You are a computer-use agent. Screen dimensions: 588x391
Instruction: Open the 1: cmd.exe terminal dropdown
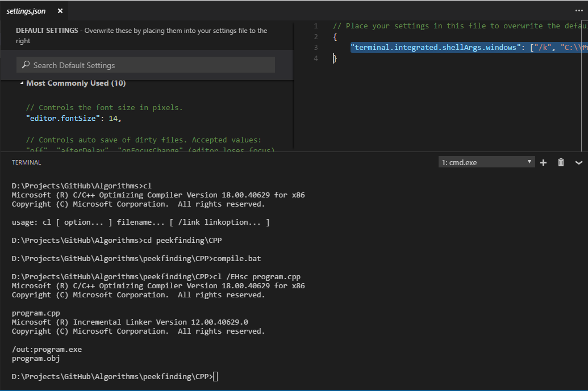point(486,162)
